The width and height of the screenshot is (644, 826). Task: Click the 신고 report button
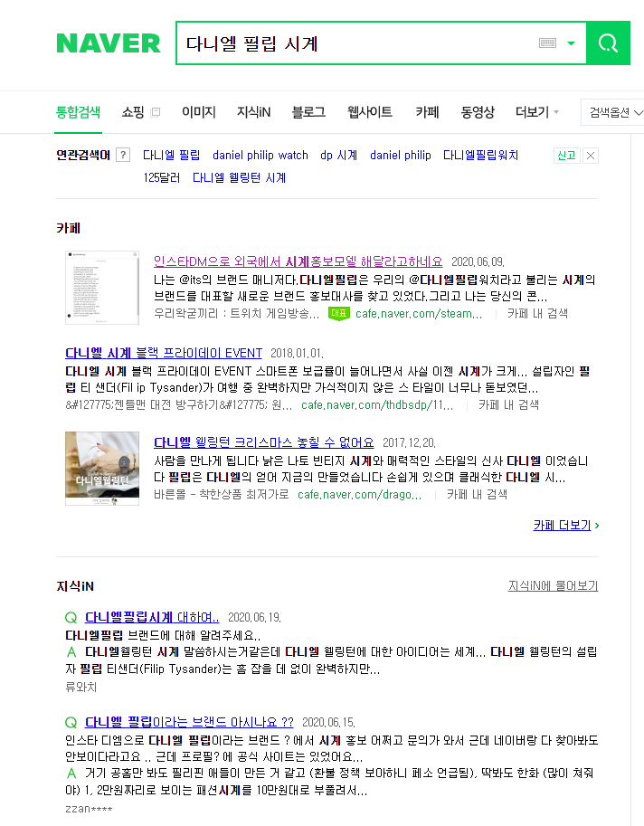[566, 156]
